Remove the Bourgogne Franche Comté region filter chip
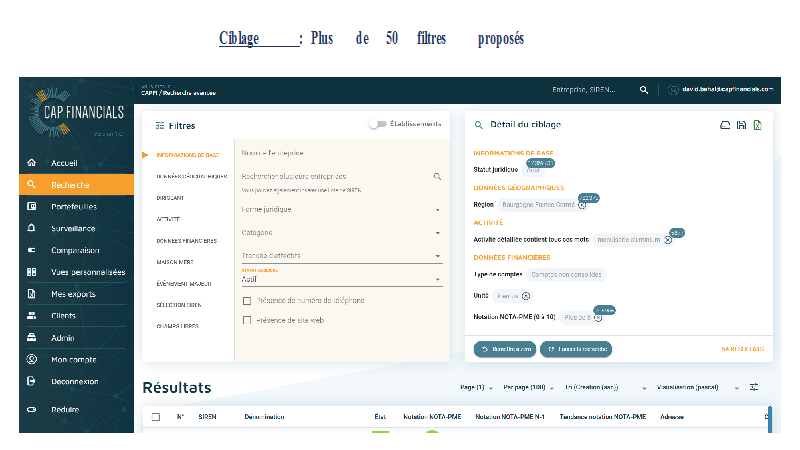Image resolution: width=800 pixels, height=450 pixels. 582,204
